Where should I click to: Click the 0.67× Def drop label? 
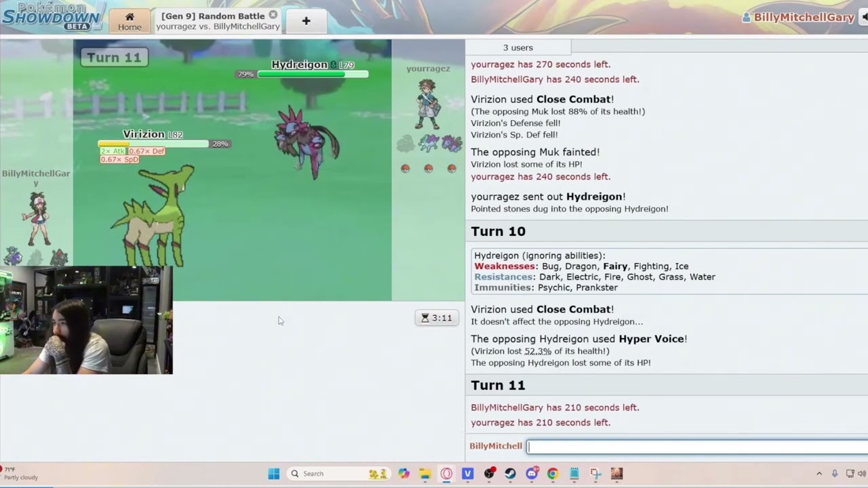pos(146,151)
